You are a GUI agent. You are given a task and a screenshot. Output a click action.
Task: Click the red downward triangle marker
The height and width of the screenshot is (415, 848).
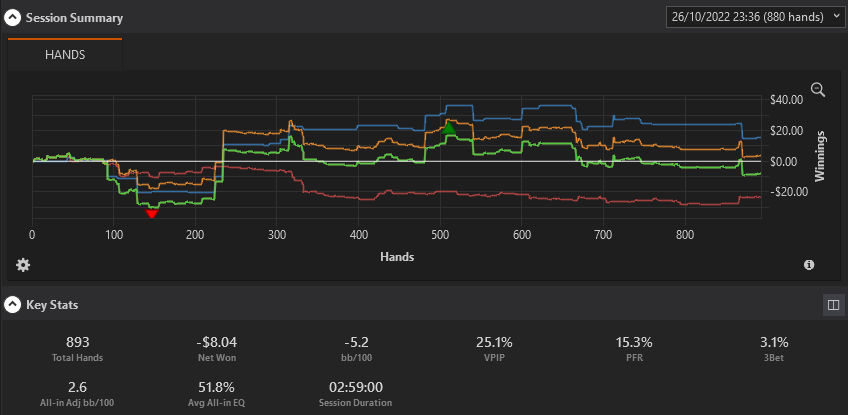click(152, 214)
